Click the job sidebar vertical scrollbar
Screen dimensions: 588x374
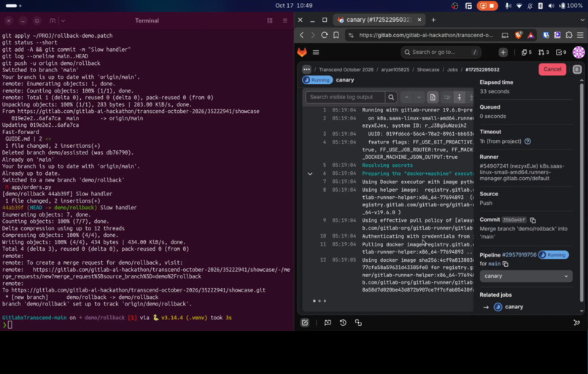click(581, 191)
